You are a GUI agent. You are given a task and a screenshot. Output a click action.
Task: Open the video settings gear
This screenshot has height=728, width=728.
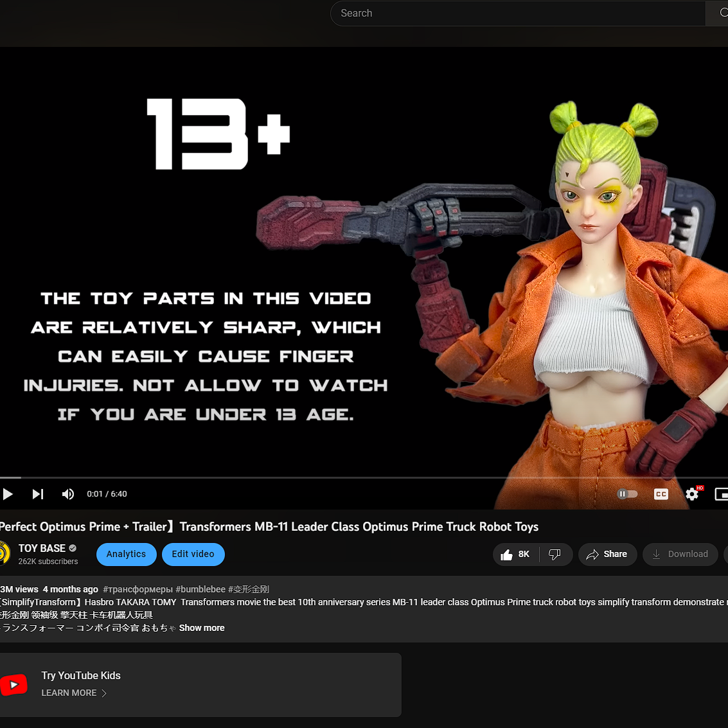tap(692, 494)
